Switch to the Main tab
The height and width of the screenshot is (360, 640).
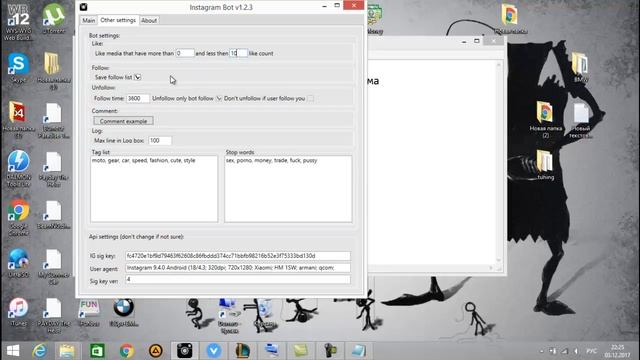(89, 20)
